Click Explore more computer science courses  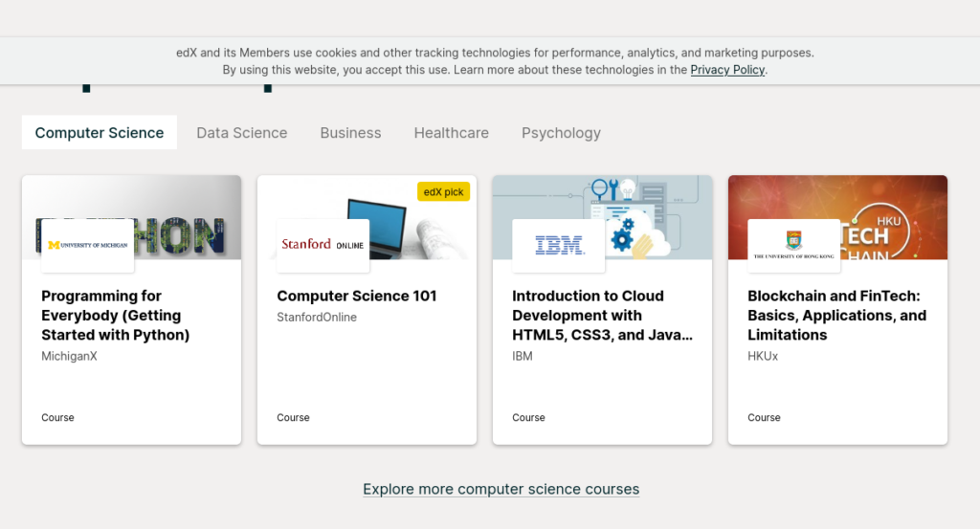(501, 489)
